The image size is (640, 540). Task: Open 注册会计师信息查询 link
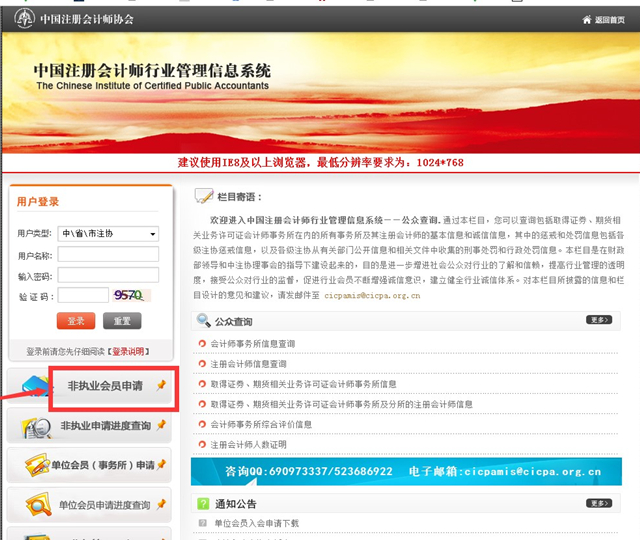click(x=248, y=364)
